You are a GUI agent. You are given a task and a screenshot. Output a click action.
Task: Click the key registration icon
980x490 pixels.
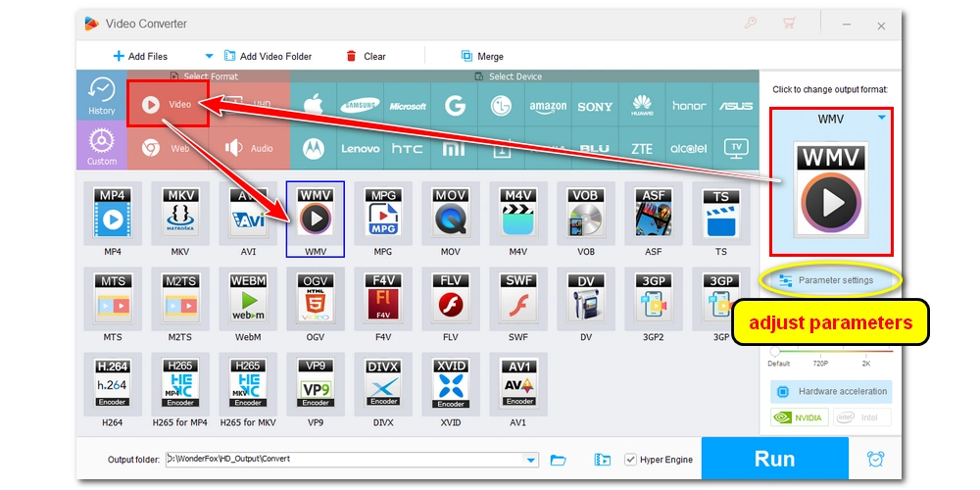750,24
